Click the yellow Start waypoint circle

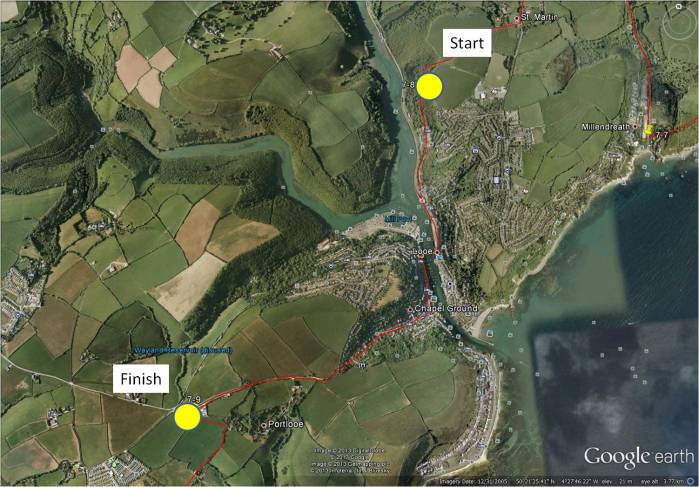429,87
